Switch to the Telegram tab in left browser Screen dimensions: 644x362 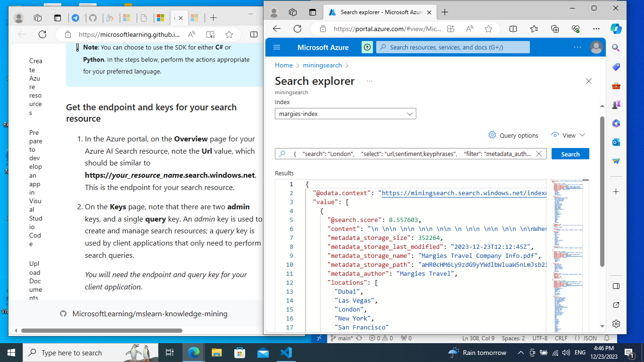coord(75,18)
